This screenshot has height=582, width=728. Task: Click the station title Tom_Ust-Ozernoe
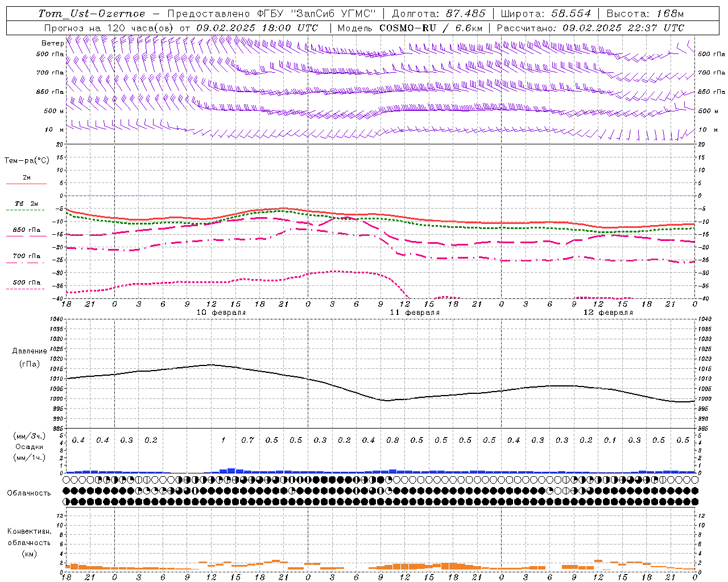92,14
